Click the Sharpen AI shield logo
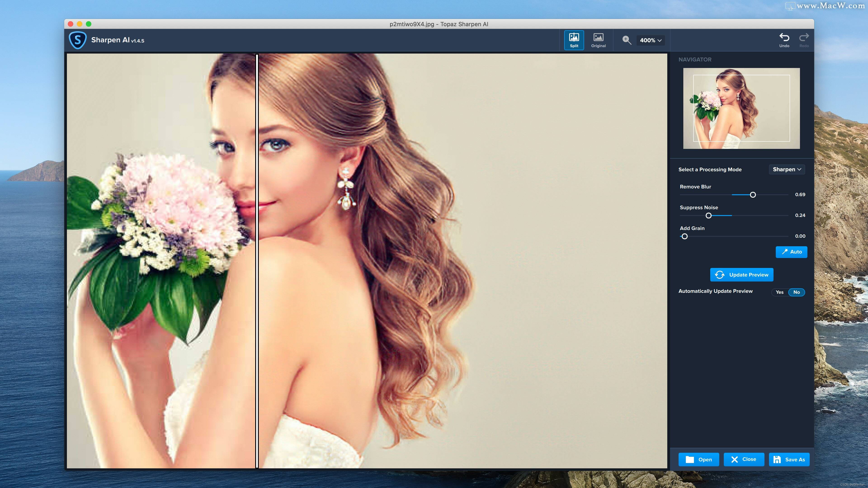Image resolution: width=868 pixels, height=488 pixels. (x=78, y=40)
